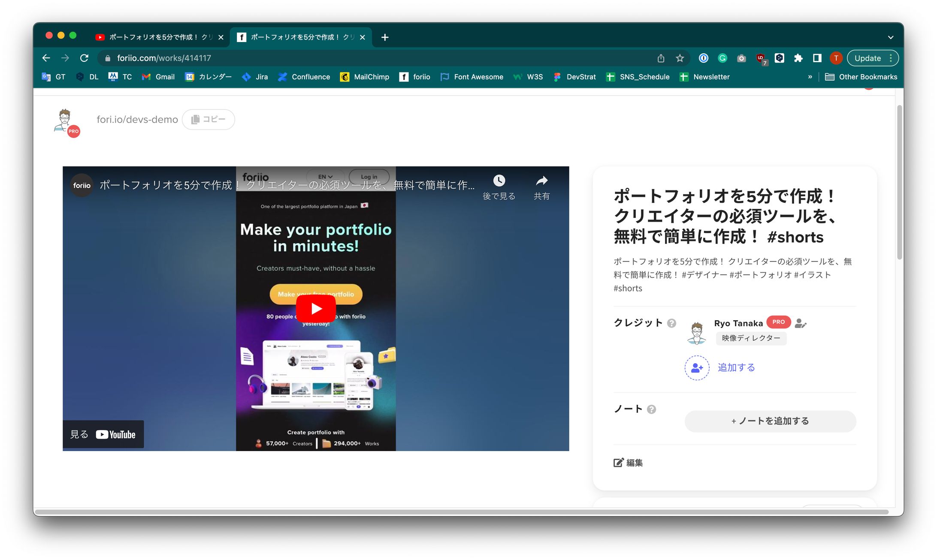The height and width of the screenshot is (560, 937).
Task: Open the video on YouTube
Action: point(103,434)
